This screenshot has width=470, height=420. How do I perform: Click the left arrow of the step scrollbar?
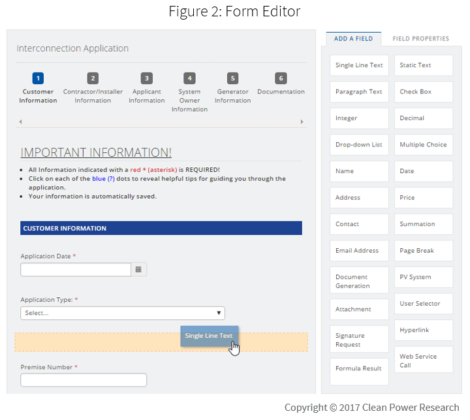coord(21,122)
